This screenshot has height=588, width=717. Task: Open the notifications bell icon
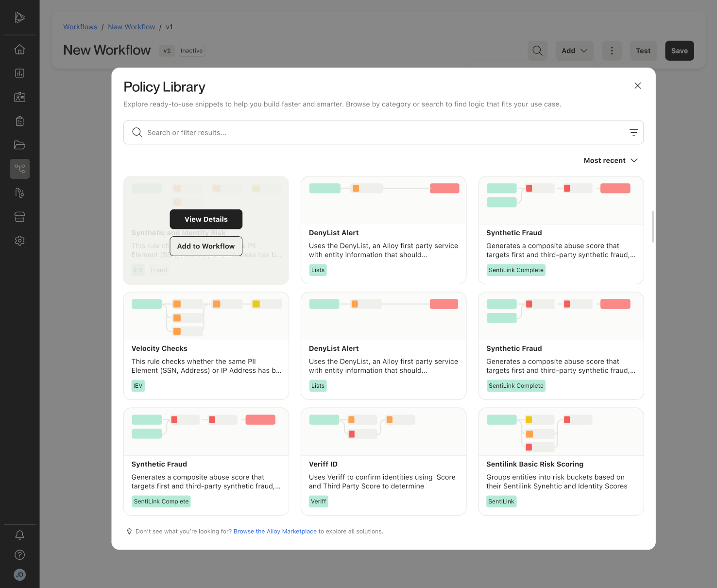(20, 535)
